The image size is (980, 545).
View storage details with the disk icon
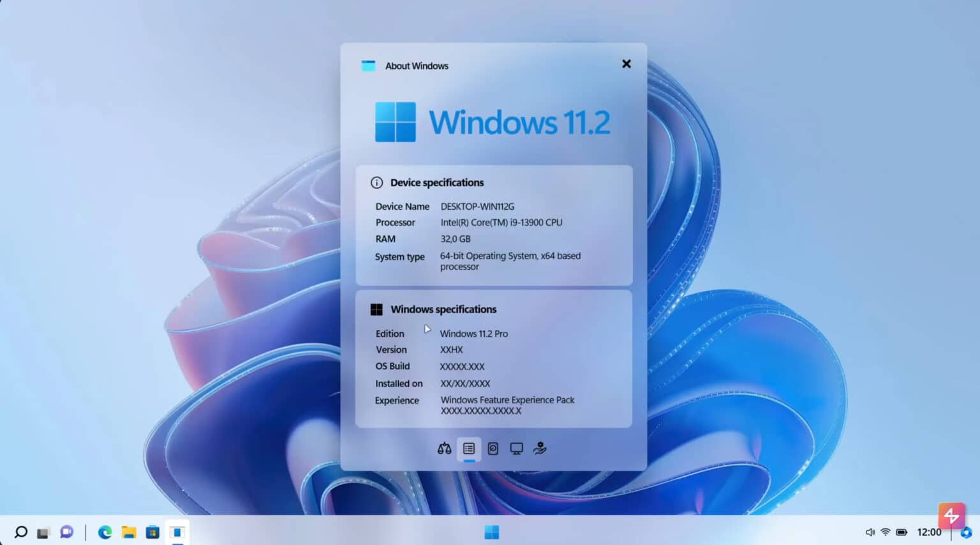coord(493,449)
